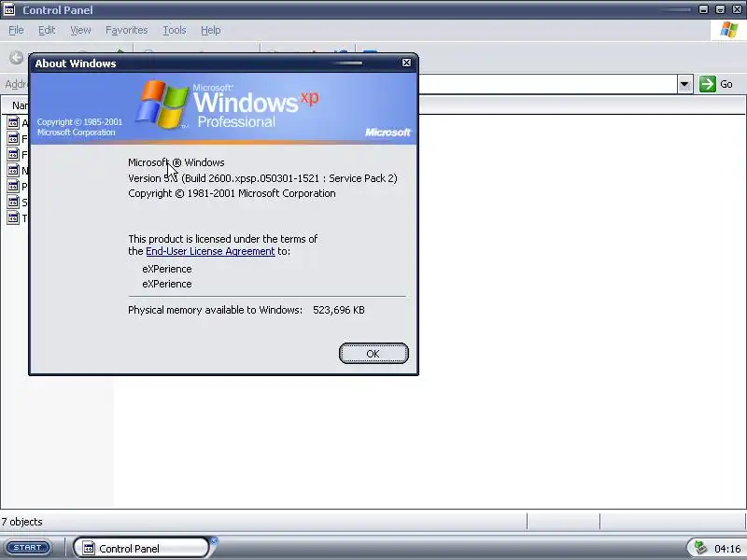Open the Help menu
Viewport: 747px width, 560px height.
(211, 30)
